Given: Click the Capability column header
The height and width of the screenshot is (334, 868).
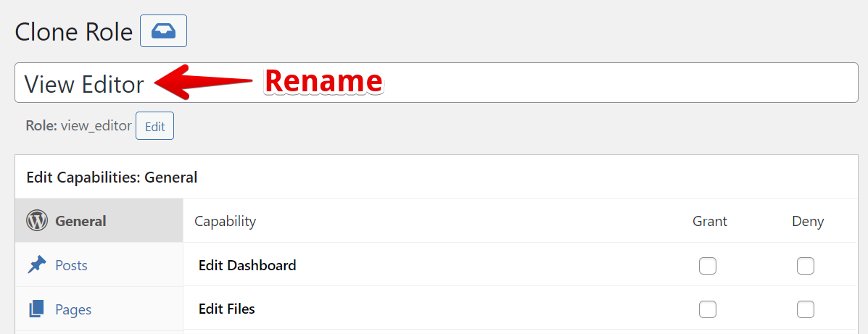Looking at the screenshot, I should (225, 221).
